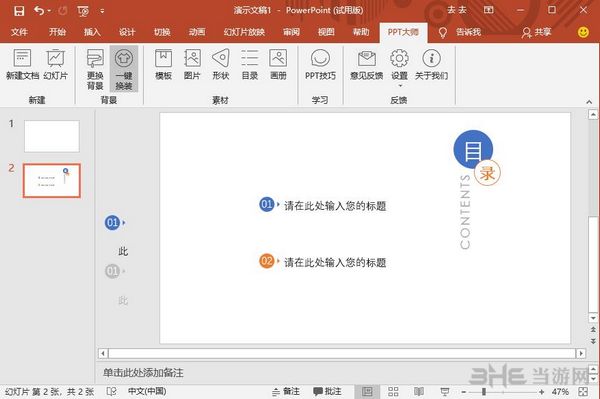The width and height of the screenshot is (600, 399).
Task: Switch to the 审阅 tab
Action: (291, 32)
